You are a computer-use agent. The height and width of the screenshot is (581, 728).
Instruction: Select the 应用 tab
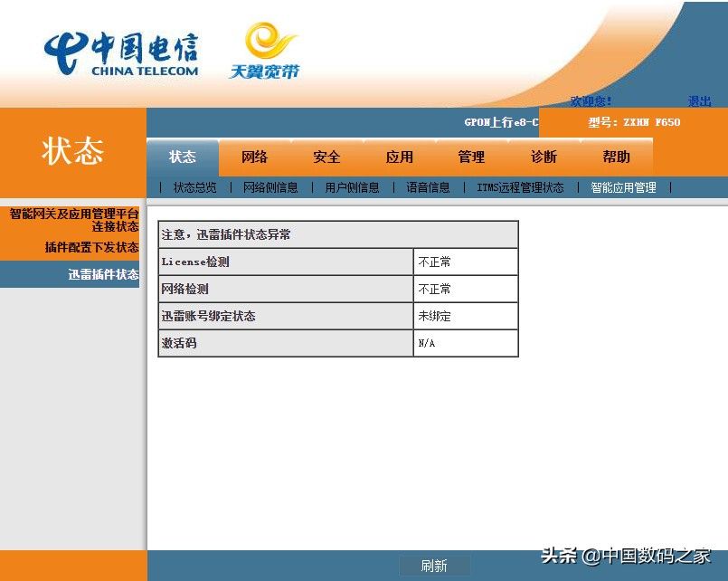point(399,157)
